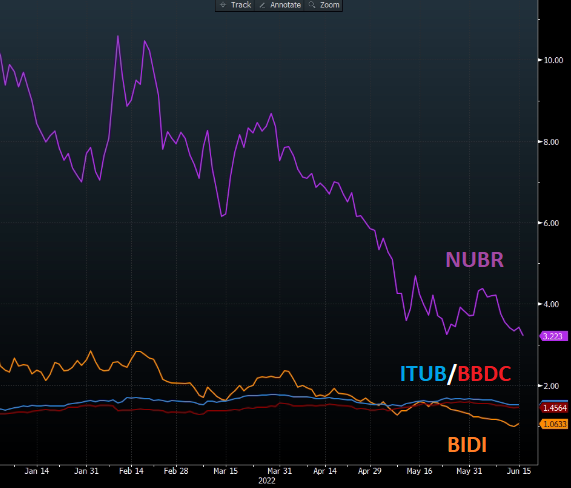Click the Annotate button
Viewport: 571px width, 488px height.
280,5
